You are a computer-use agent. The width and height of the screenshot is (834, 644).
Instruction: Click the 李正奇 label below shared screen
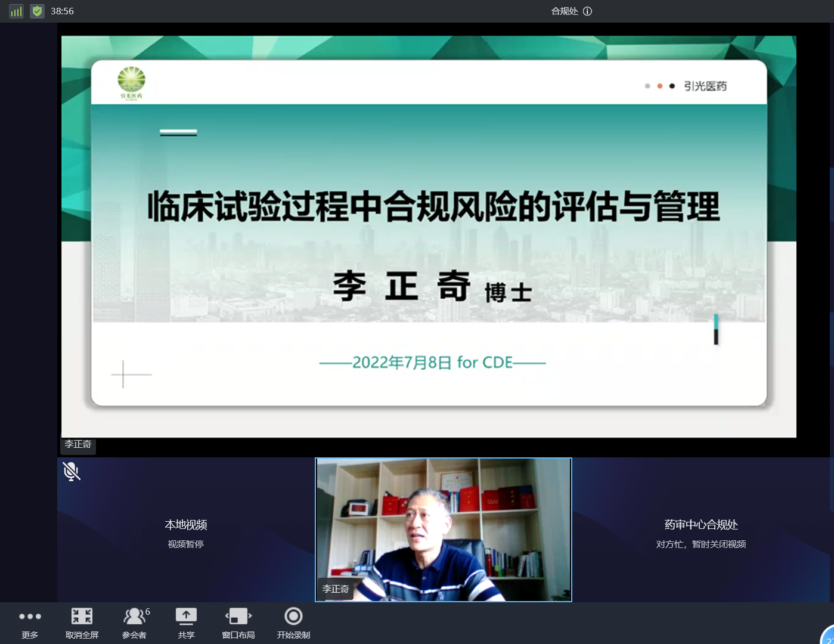pos(78,444)
